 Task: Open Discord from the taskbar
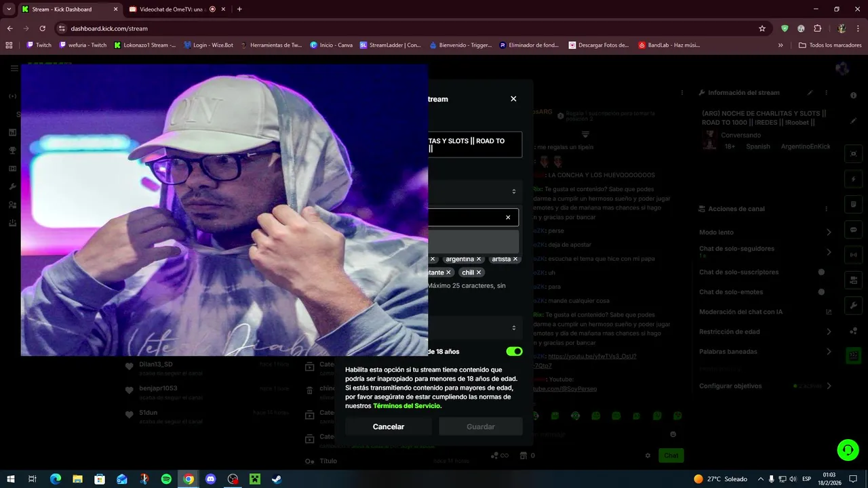point(210,479)
